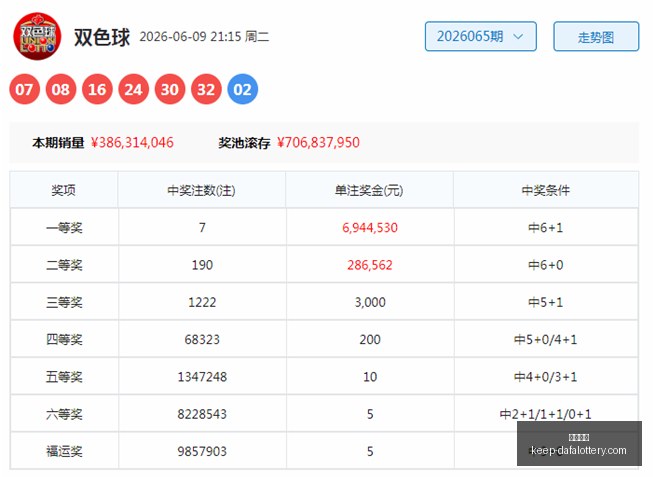Select the 三等奖 row label

coord(64,302)
